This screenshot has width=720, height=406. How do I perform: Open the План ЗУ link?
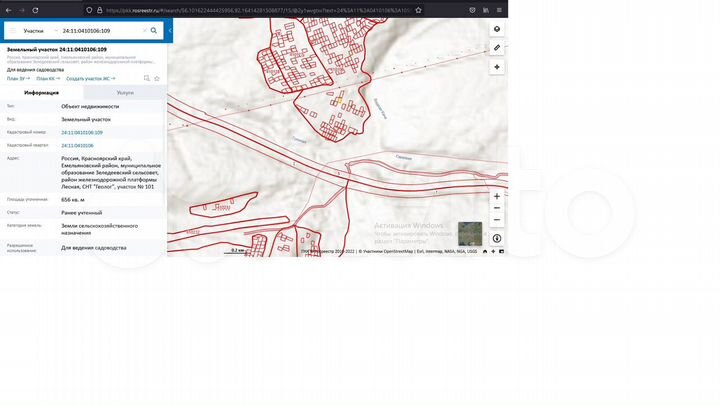point(18,78)
